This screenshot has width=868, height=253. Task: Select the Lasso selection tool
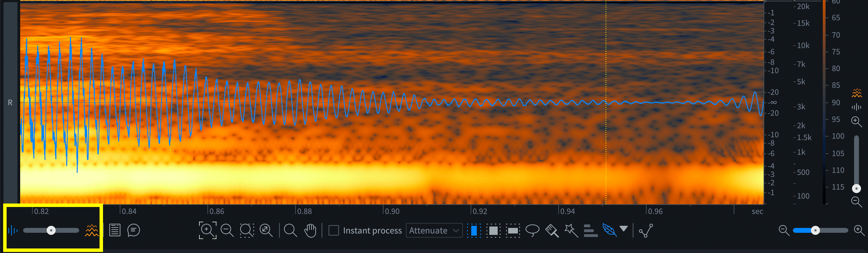(532, 230)
